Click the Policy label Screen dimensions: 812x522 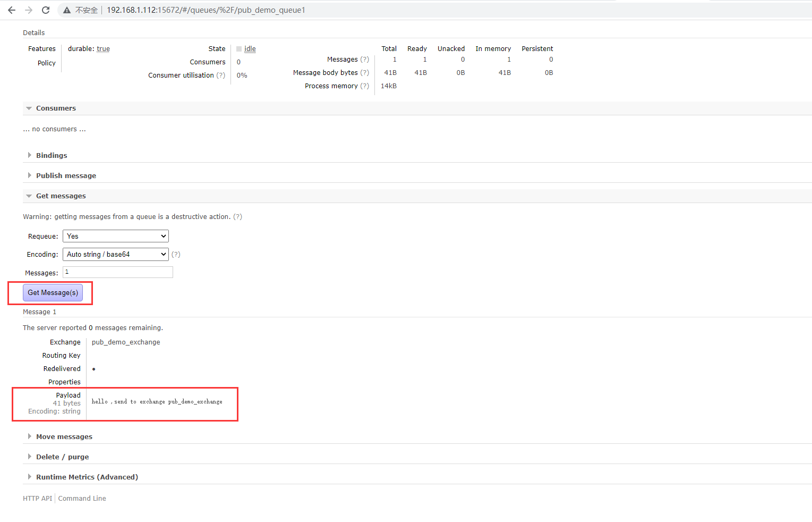pyautogui.click(x=47, y=63)
